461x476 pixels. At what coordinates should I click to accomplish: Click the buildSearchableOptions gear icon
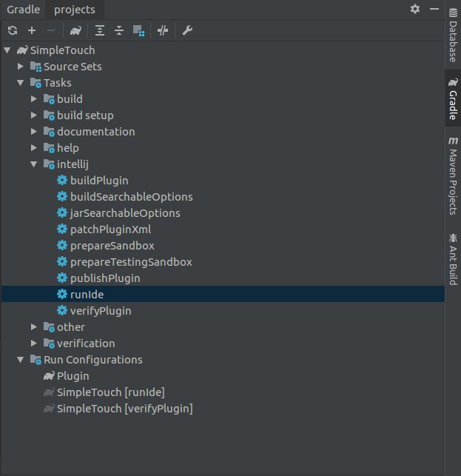62,196
